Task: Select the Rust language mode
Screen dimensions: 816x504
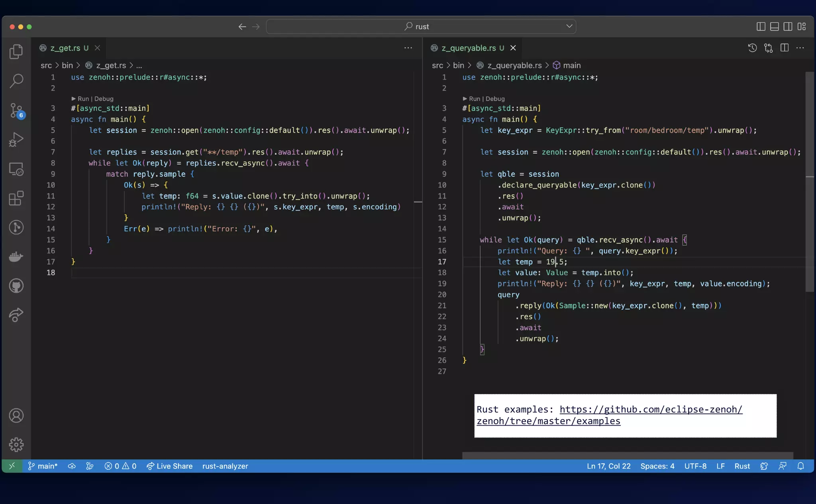Action: pos(742,466)
